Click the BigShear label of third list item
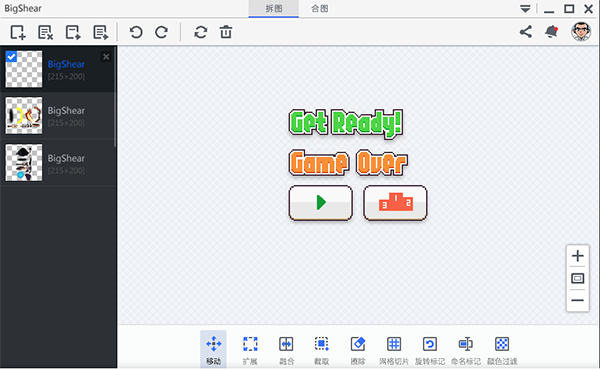The image size is (600, 369). 66,158
